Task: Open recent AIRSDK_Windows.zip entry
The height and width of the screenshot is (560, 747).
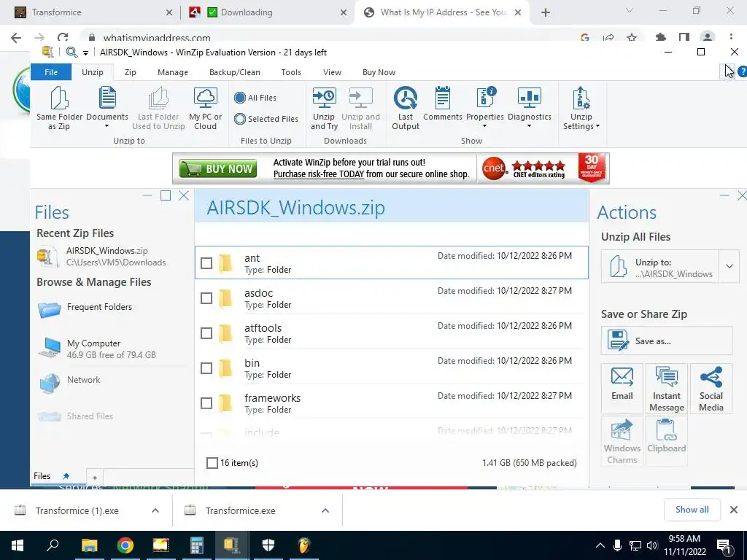Action: click(x=101, y=256)
